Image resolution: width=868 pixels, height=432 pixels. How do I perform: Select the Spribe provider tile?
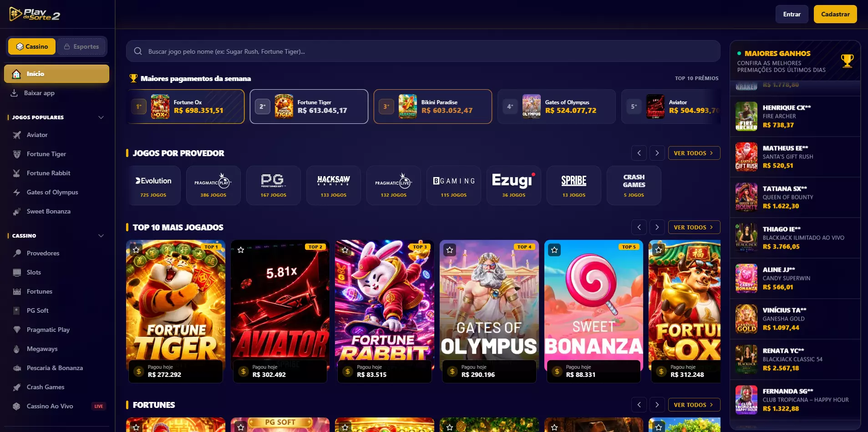click(x=574, y=186)
